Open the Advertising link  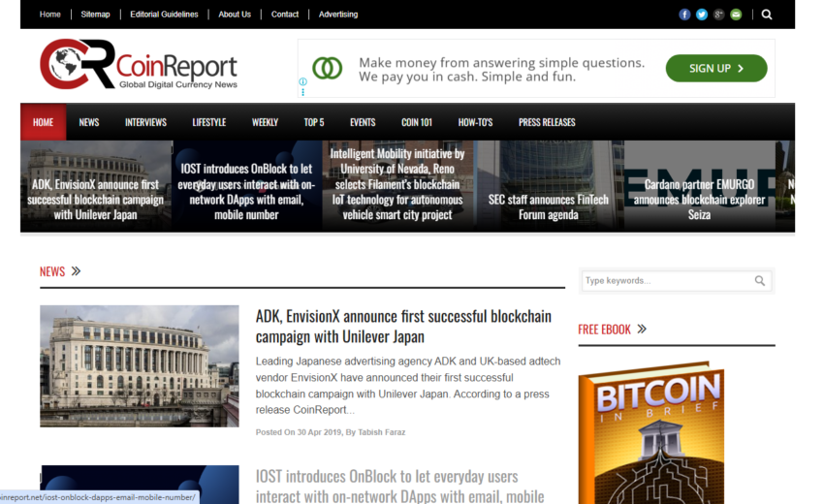coord(338,15)
